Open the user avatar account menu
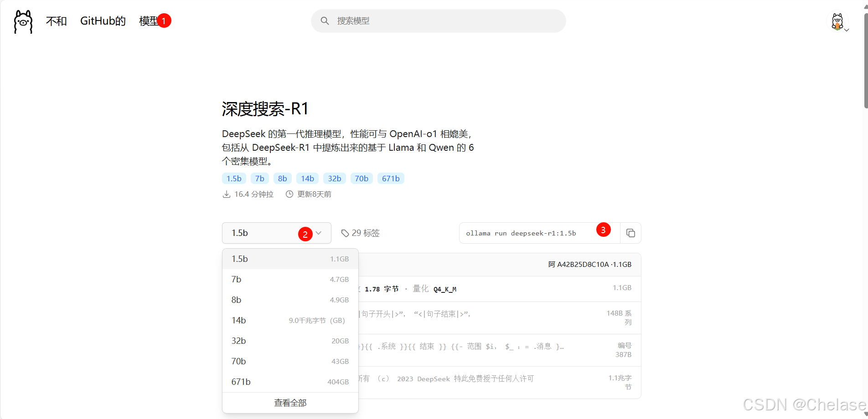Image resolution: width=868 pixels, height=419 pixels. coord(838,21)
